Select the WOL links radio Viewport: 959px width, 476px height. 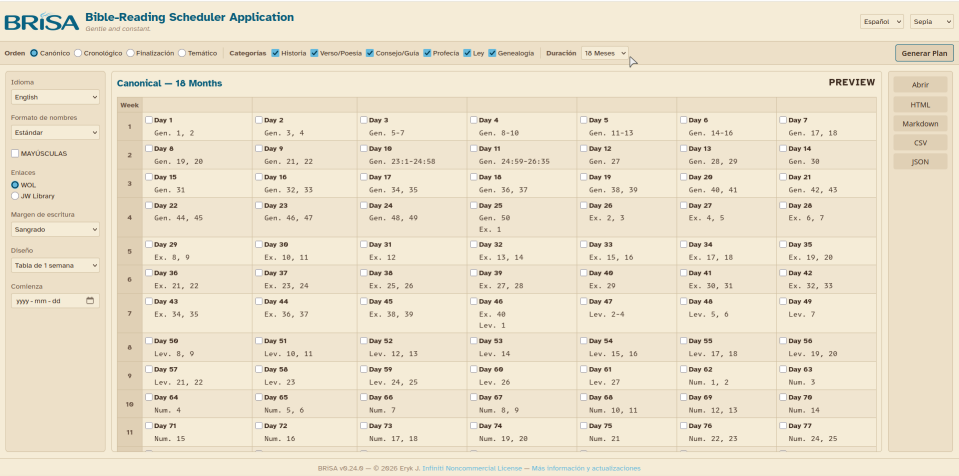click(x=15, y=185)
